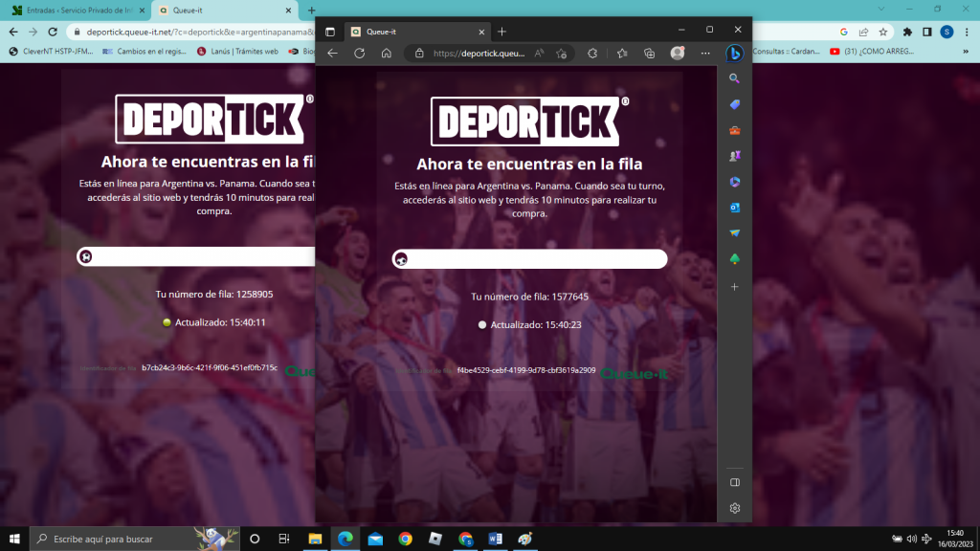Image resolution: width=980 pixels, height=551 pixels.
Task: Go forward in the Chrome window
Action: [33, 32]
